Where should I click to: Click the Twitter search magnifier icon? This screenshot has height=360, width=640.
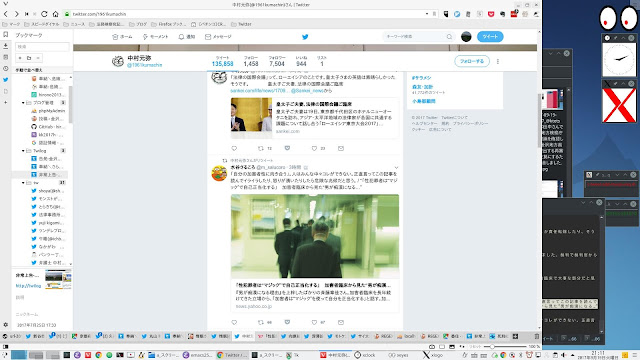[449, 37]
